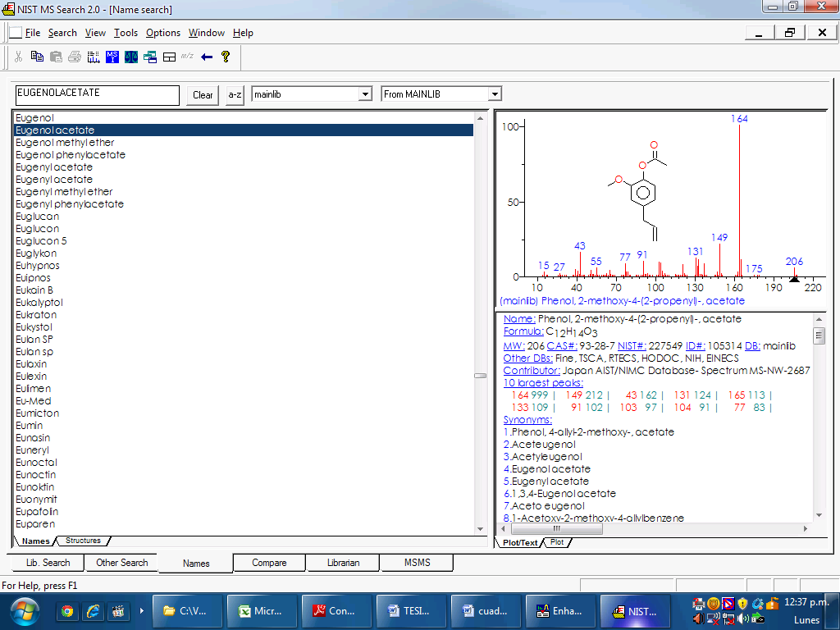Click the safely remove hardware tray icon
The width and height of the screenshot is (840, 630).
pos(757,619)
